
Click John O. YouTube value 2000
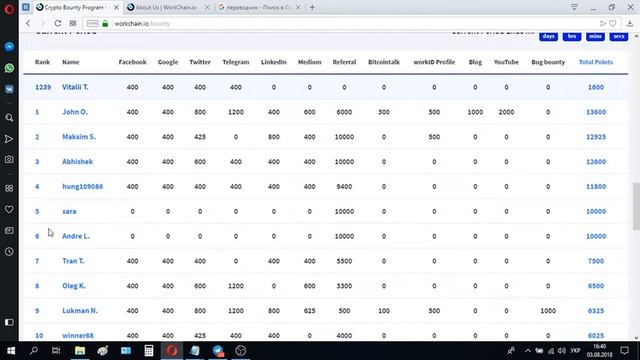[x=506, y=112]
